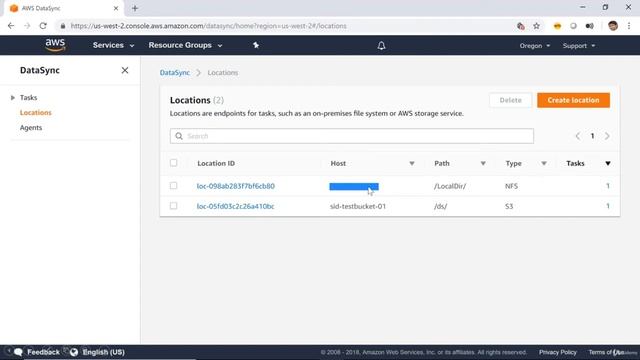This screenshot has width=640, height=360.
Task: Click the sid-testbucket-01 host cell
Action: (358, 207)
